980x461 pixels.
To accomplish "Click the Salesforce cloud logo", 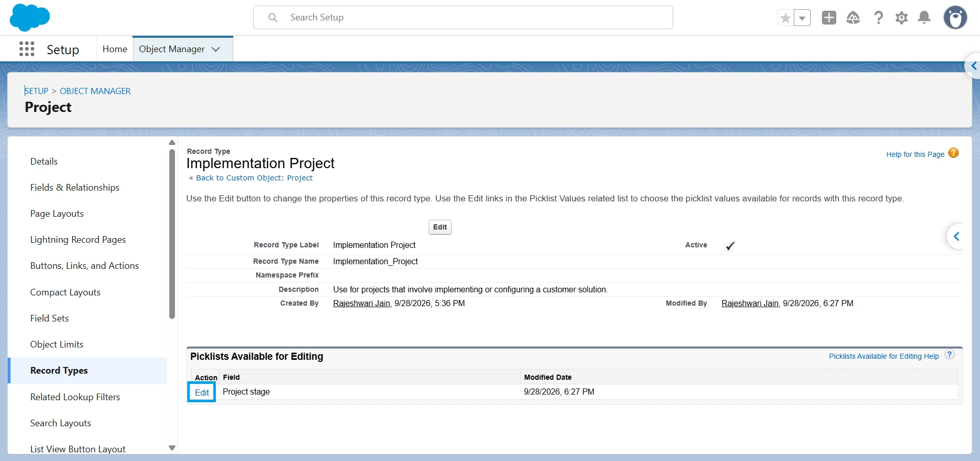I will (x=30, y=17).
